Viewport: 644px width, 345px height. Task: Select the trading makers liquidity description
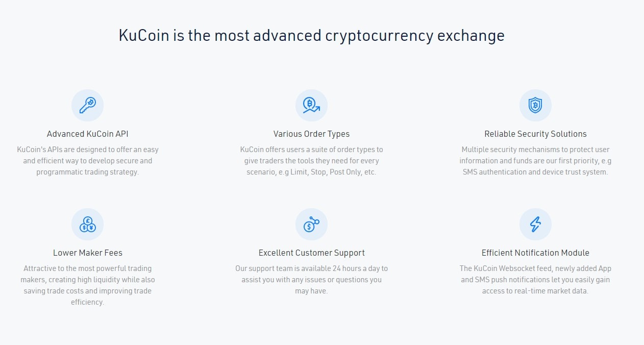click(x=88, y=285)
